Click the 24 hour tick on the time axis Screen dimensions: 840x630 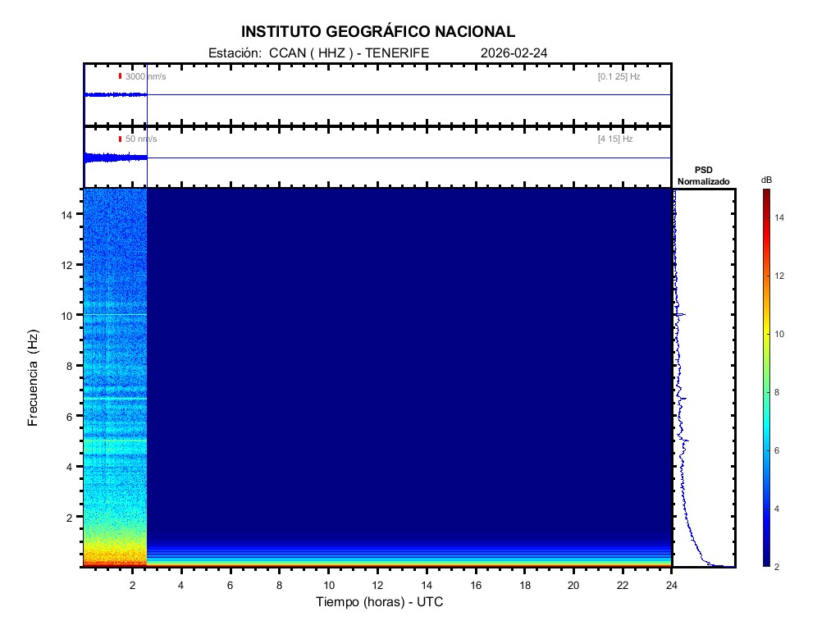point(672,585)
